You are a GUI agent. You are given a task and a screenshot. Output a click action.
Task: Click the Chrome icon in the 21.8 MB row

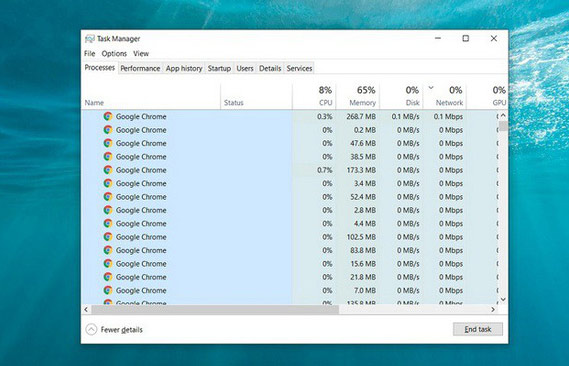(108, 277)
